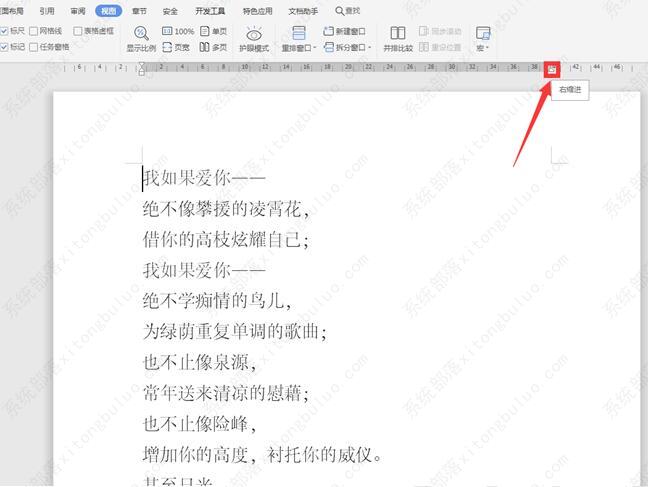Click the ruler at the 20 mark

tap(348, 67)
